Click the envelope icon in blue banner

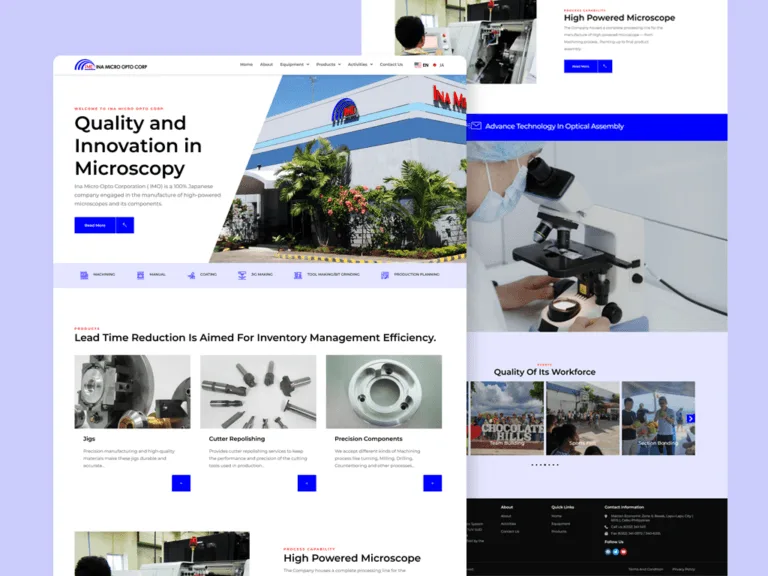(x=476, y=126)
